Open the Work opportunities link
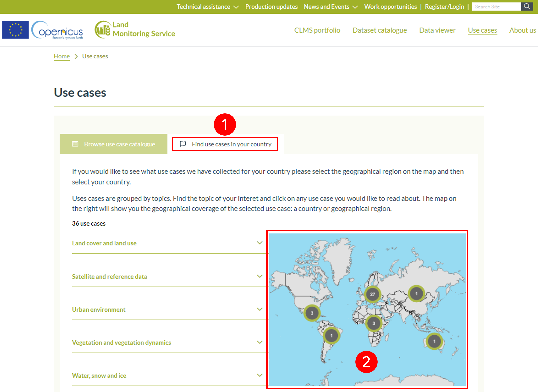The height and width of the screenshot is (392, 538). click(x=391, y=7)
